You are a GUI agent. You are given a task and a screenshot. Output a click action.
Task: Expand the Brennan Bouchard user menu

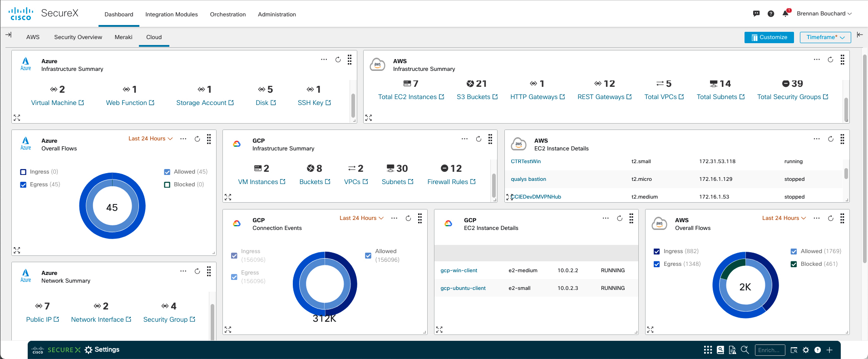(x=824, y=14)
